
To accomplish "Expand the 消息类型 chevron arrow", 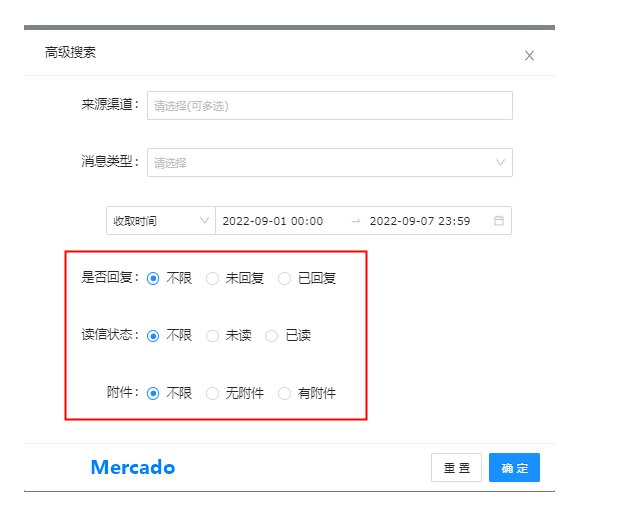I will (x=500, y=162).
